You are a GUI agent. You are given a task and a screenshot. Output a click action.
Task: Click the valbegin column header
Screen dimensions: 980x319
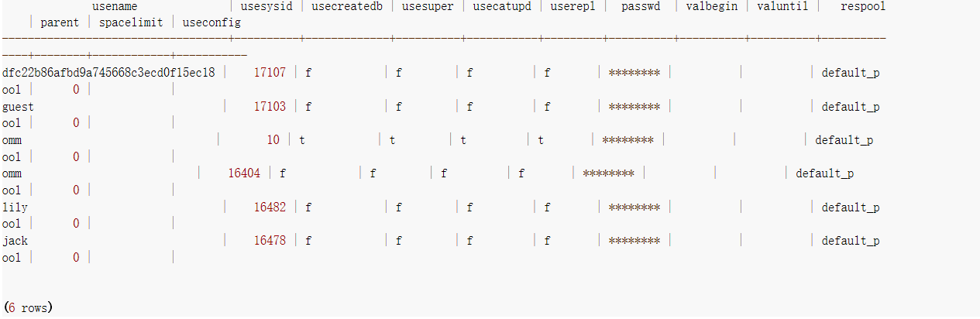pos(711,6)
